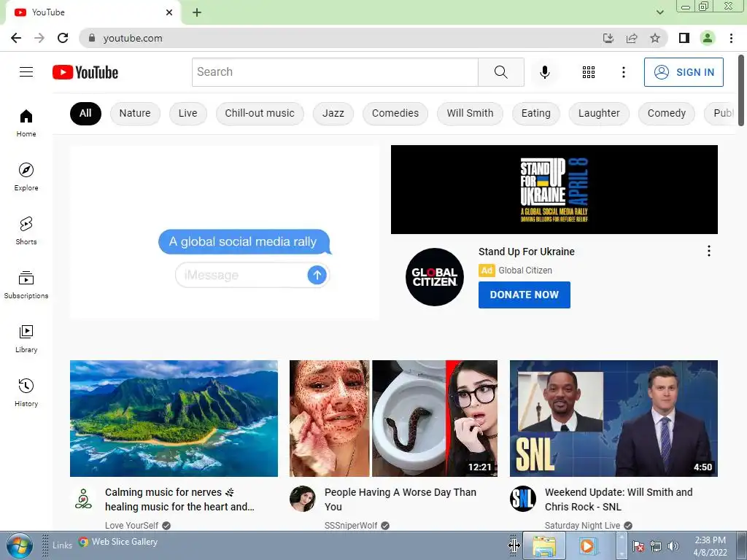Click the browser forward arrow

[39, 38]
